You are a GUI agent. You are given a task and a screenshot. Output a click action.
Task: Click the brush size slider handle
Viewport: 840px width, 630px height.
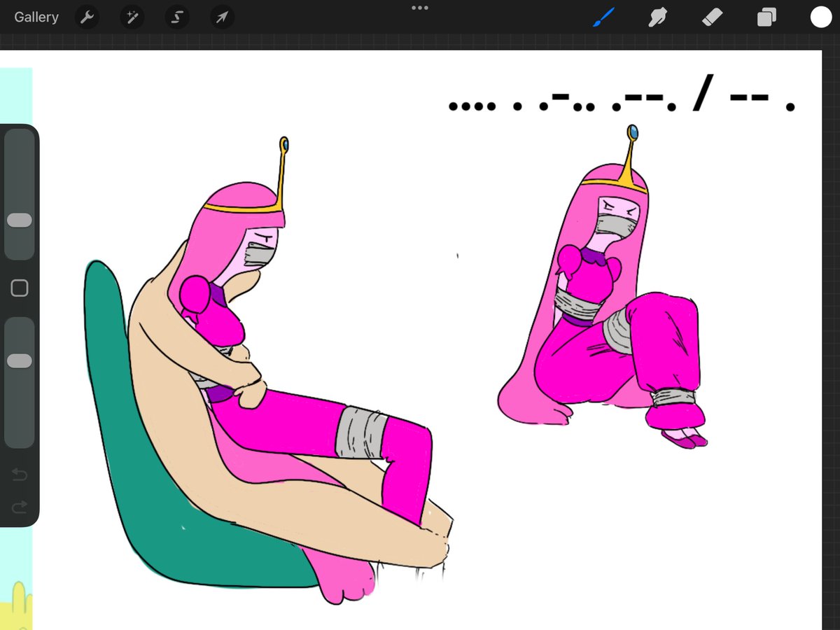tap(19, 220)
